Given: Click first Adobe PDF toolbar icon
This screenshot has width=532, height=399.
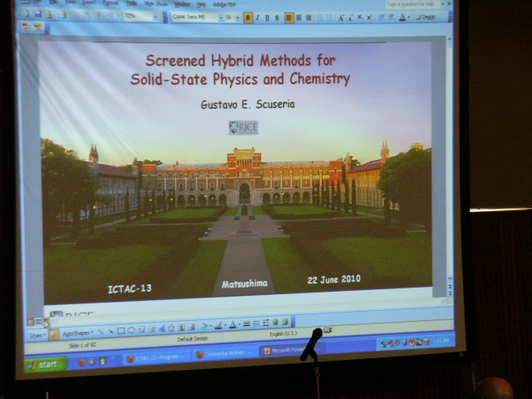Looking at the screenshot, I should coord(27,27).
